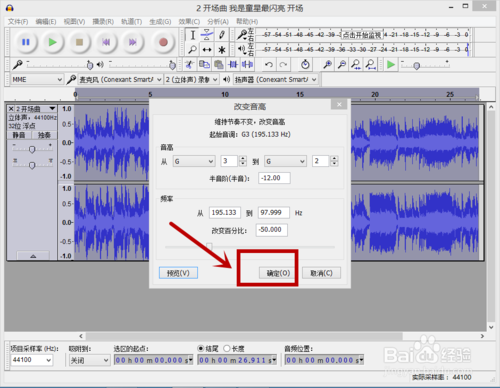Open the 文件(F) File menu

pyautogui.click(x=18, y=22)
